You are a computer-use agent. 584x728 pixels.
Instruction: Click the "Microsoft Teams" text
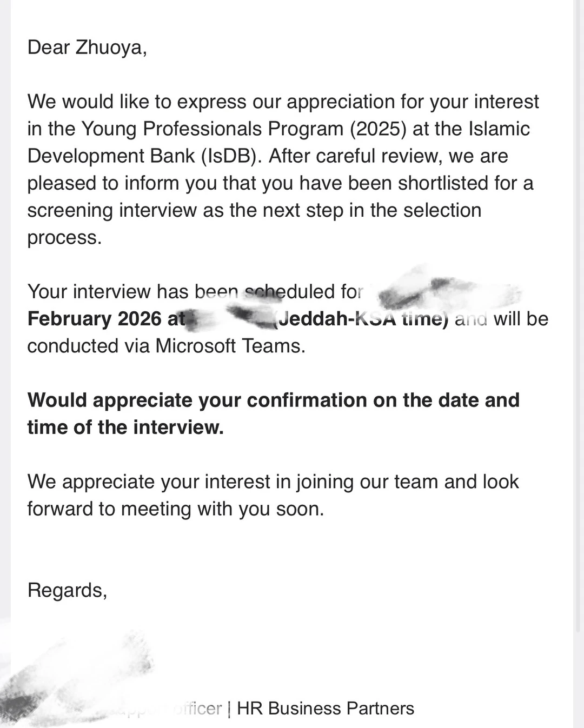(x=230, y=346)
